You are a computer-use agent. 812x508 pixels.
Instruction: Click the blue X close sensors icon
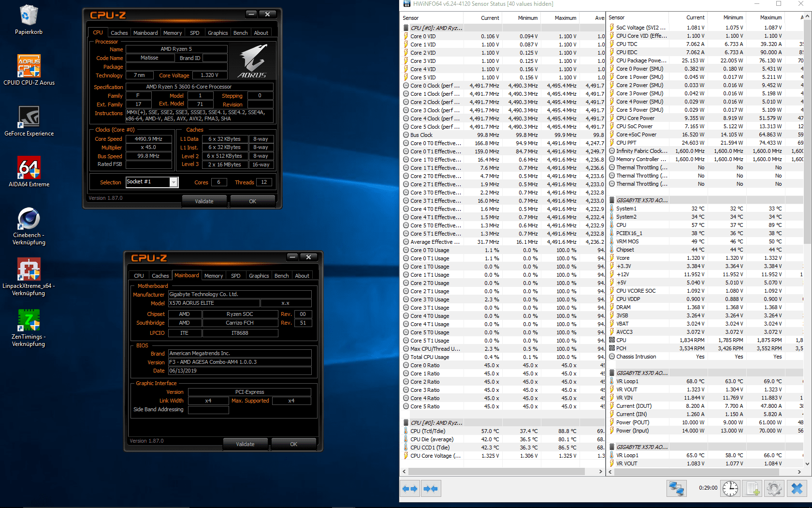[797, 489]
